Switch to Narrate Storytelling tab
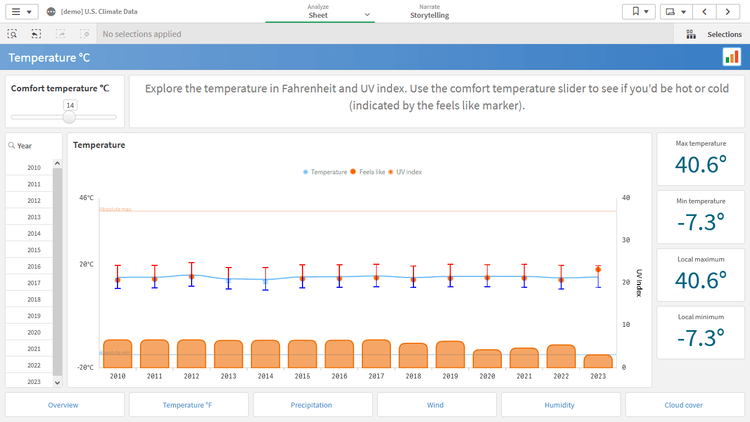750x422 pixels. (429, 12)
